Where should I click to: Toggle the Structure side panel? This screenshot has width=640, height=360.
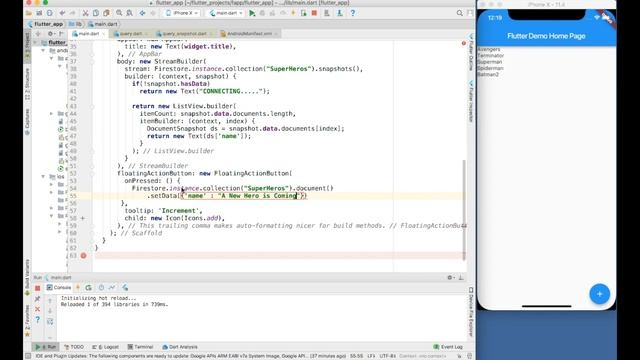[27, 84]
